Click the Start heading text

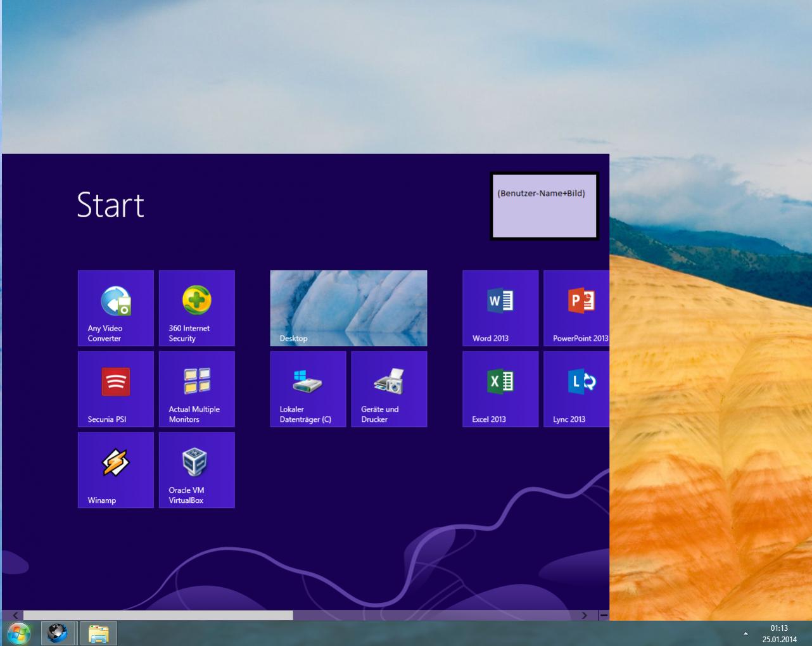111,205
